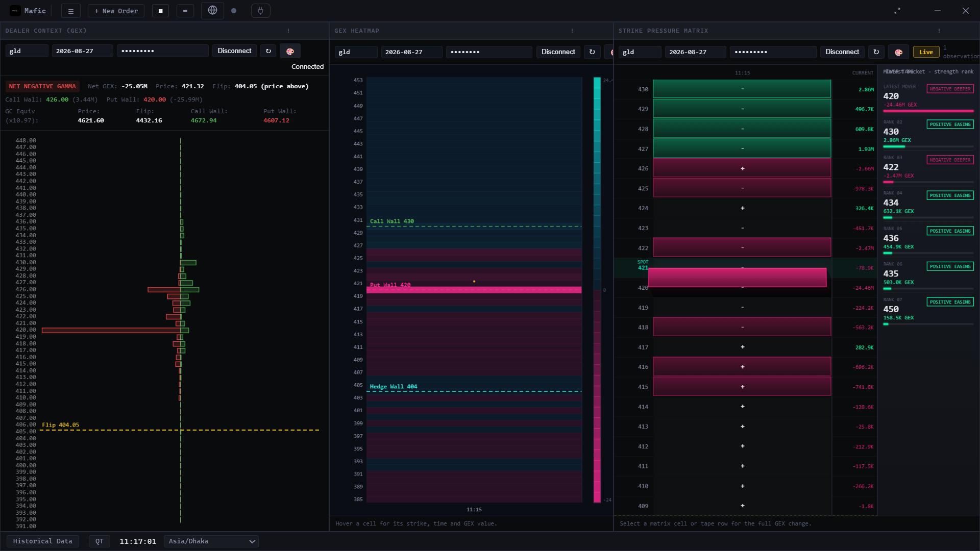Toggle the Live mode button

point(926,52)
